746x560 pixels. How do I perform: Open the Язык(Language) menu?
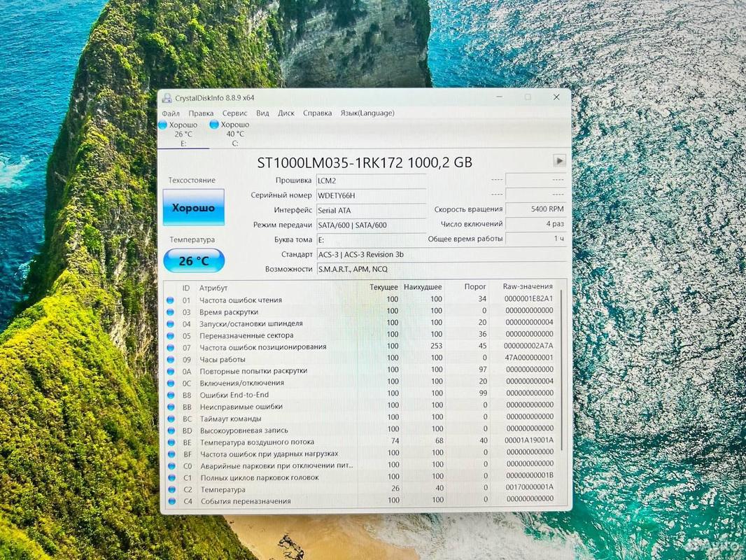tap(367, 113)
